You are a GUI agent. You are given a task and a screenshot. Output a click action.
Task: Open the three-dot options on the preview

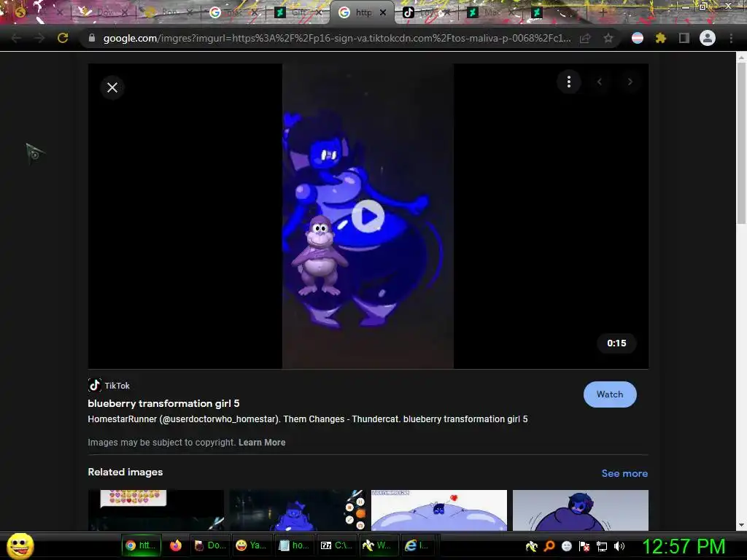click(569, 82)
